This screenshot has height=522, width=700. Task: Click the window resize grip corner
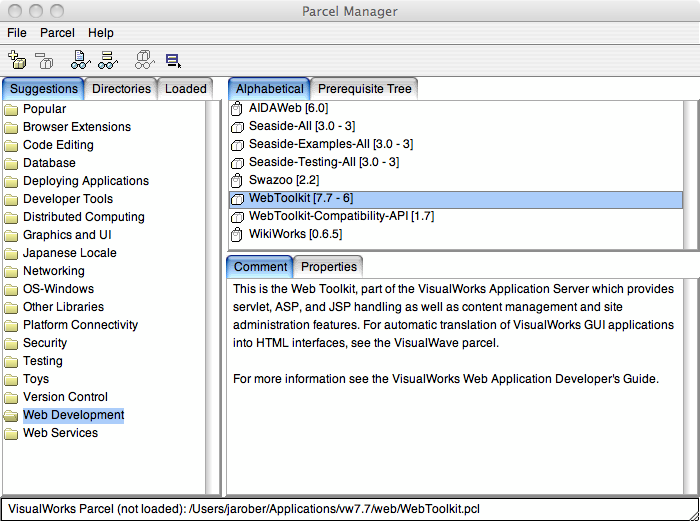click(693, 515)
